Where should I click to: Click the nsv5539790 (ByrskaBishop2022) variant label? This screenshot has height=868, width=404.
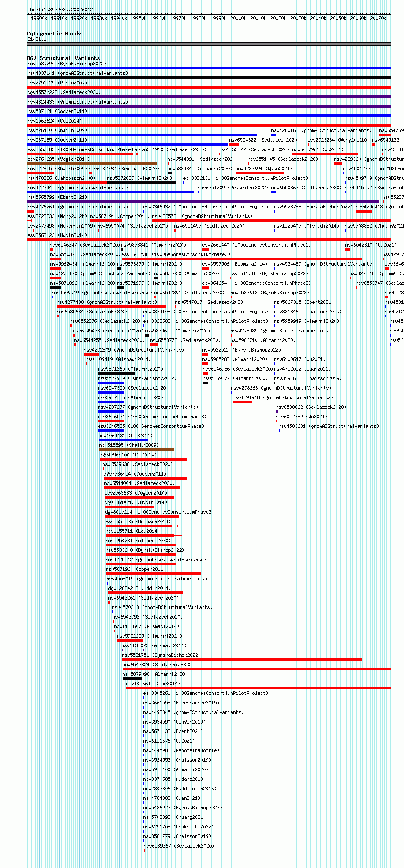pyautogui.click(x=66, y=64)
